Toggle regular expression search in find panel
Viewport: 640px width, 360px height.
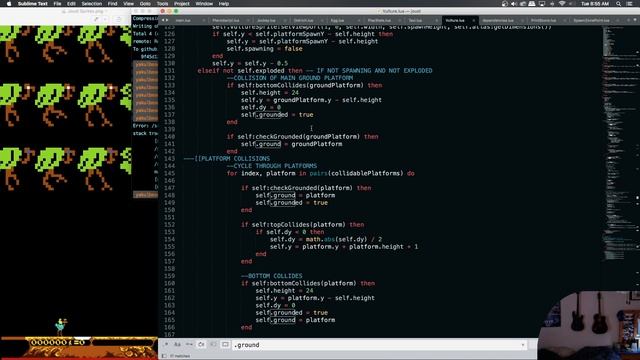point(166,344)
